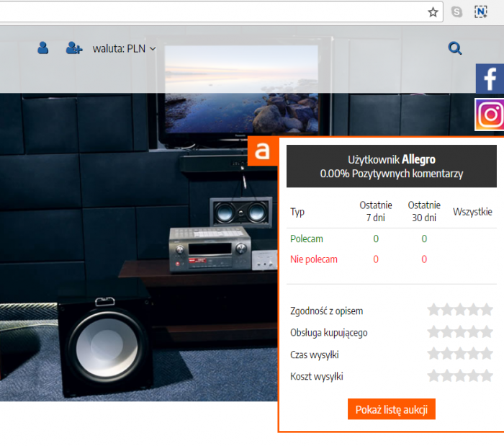Click the Wszystkie column header
Image resolution: width=504 pixels, height=446 pixels.
click(472, 212)
